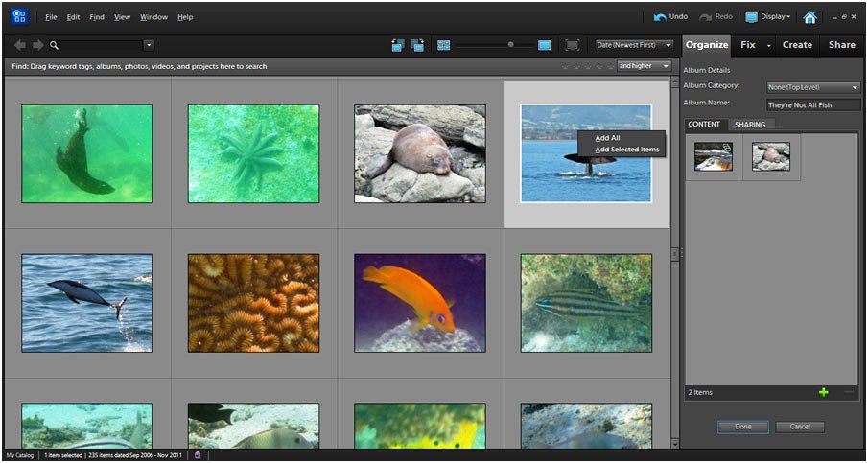Click My Catalog in status bar

[20, 455]
